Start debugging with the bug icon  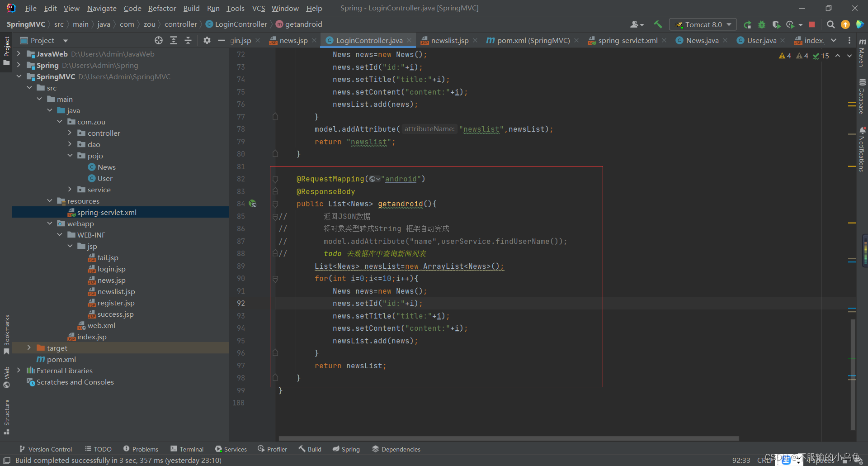pyautogui.click(x=762, y=24)
